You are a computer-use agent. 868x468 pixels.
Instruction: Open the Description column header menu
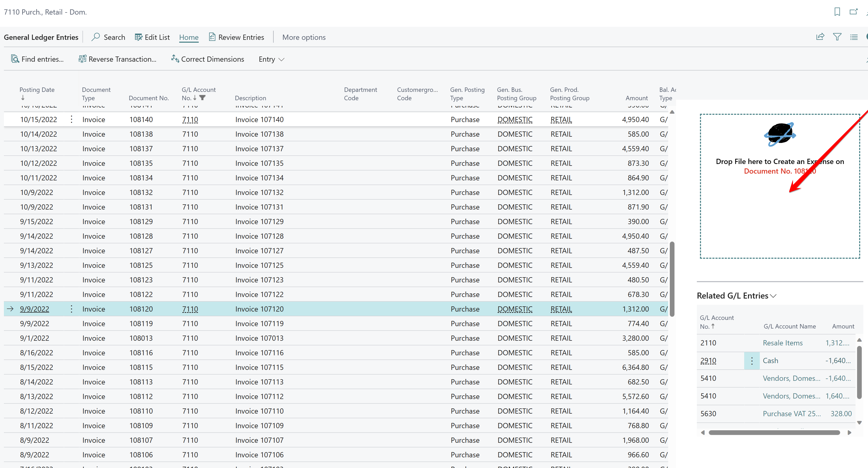250,98
